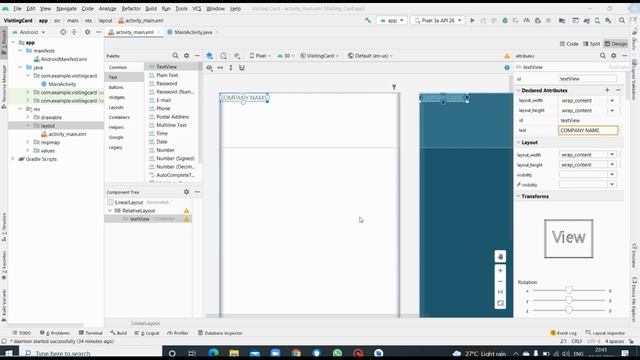Collapse the Declared Attributes section
This screenshot has width=640, height=360.
tap(519, 90)
